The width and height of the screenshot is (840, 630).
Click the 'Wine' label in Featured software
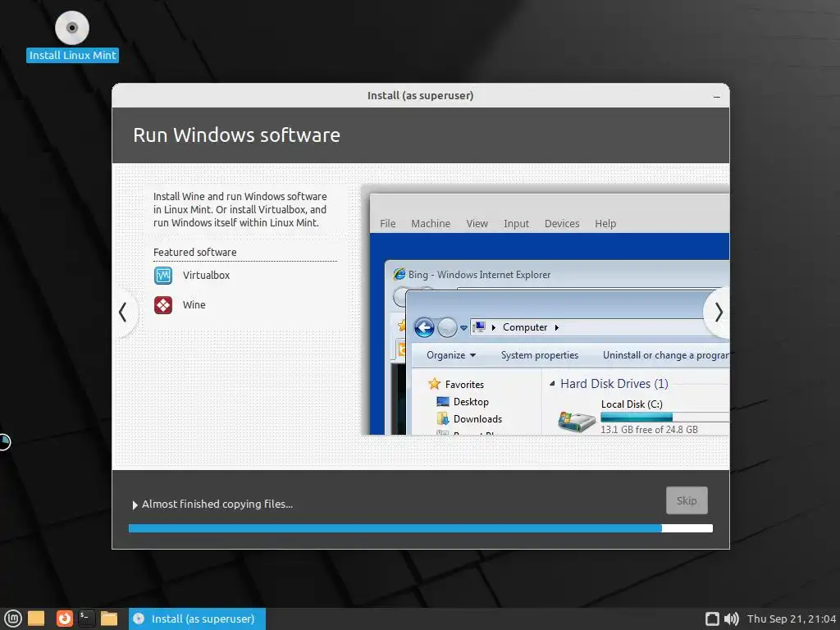[194, 305]
